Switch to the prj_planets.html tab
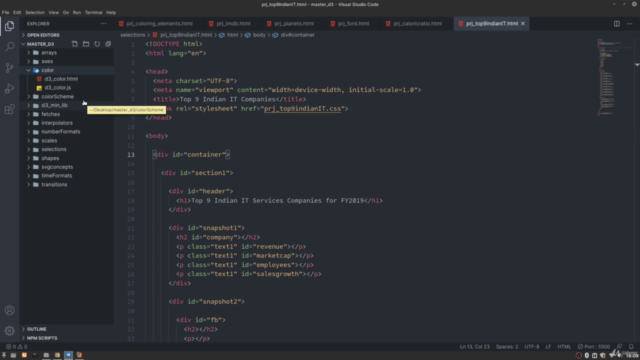This screenshot has width=640, height=360. [x=293, y=24]
